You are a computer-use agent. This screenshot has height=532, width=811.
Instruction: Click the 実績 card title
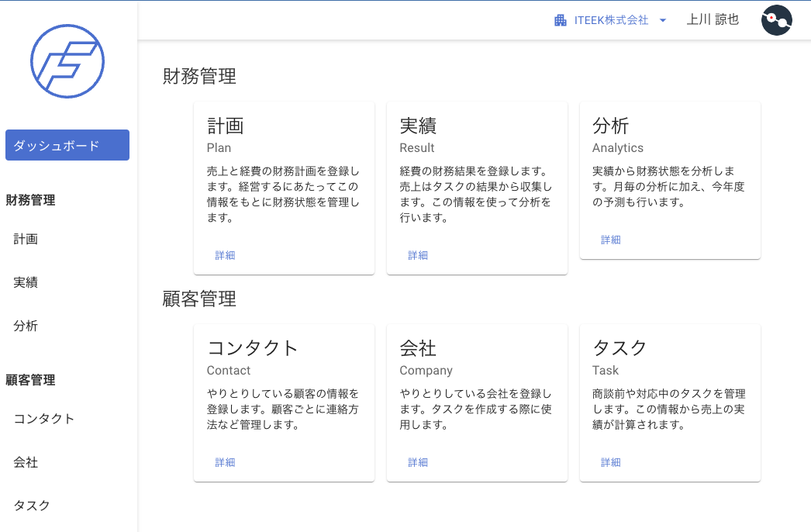(x=418, y=126)
